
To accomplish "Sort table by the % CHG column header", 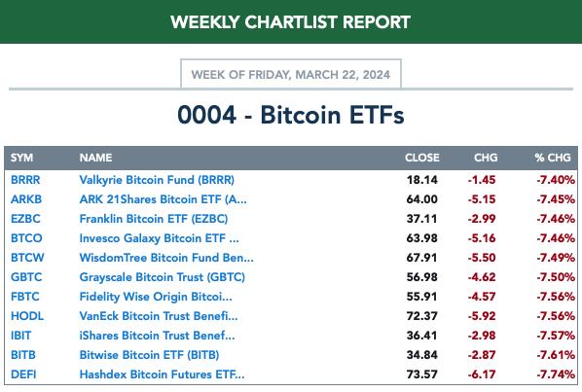I will [x=553, y=158].
